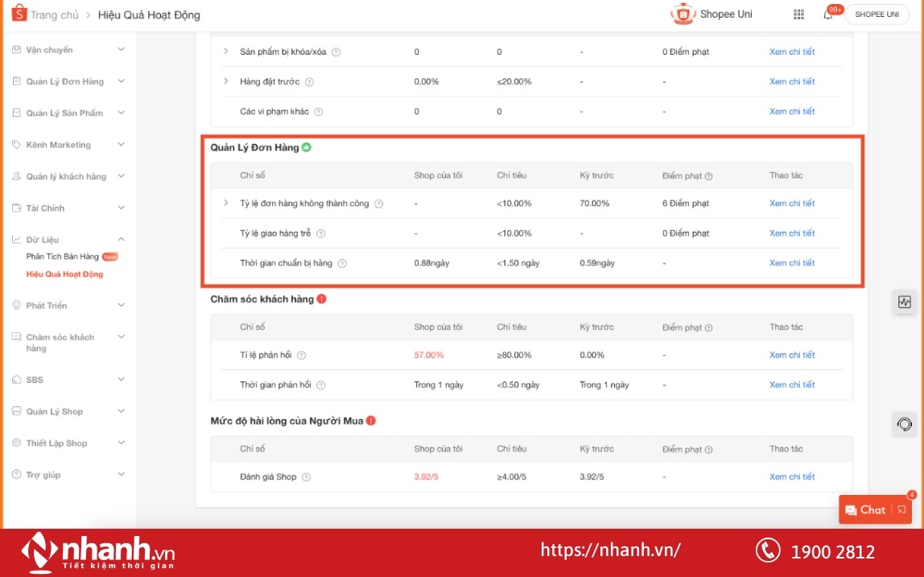
Task: Click the Shopee logo icon
Action: tap(19, 14)
